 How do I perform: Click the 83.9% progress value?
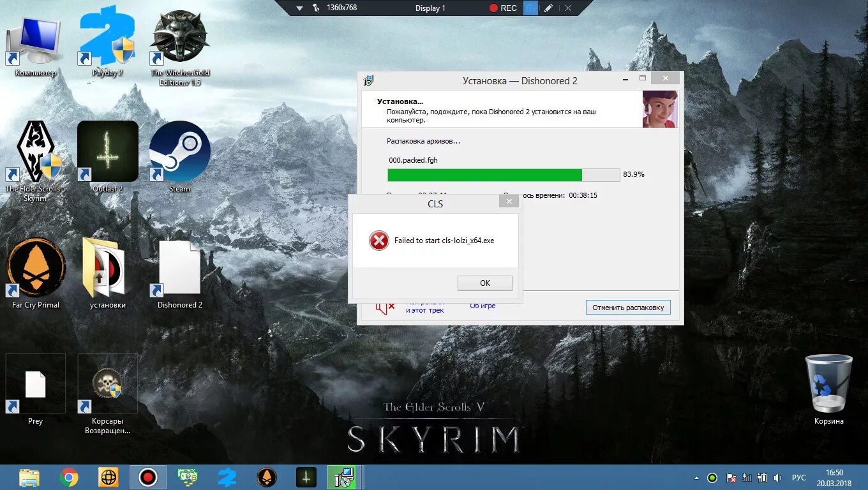click(x=634, y=174)
